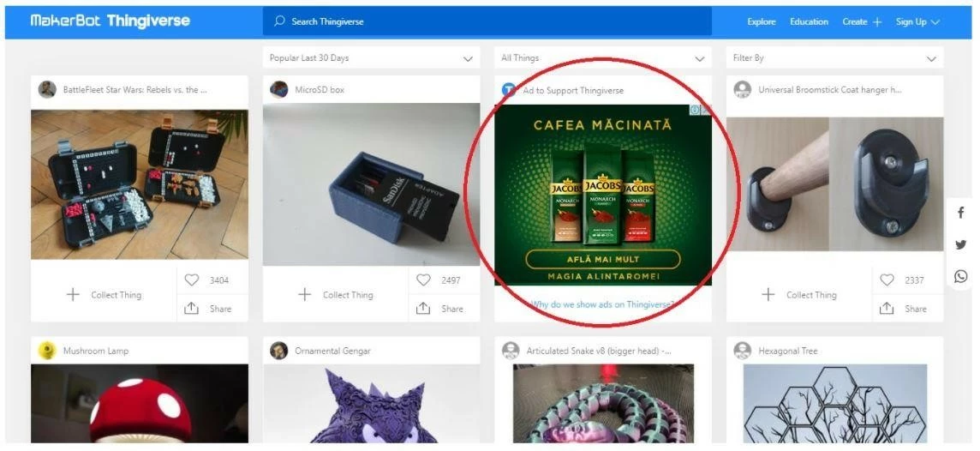View the BattleFleet Star Wars thumbnail
The height and width of the screenshot is (451, 980).
(140, 184)
